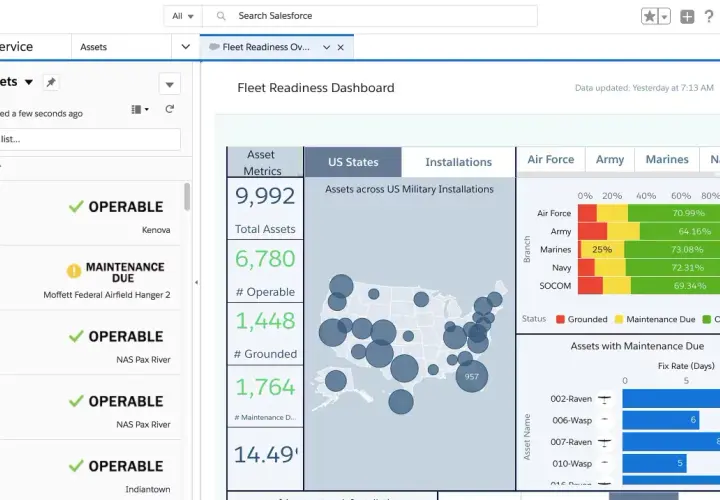Click the 002-Raven asset name label

click(571, 399)
